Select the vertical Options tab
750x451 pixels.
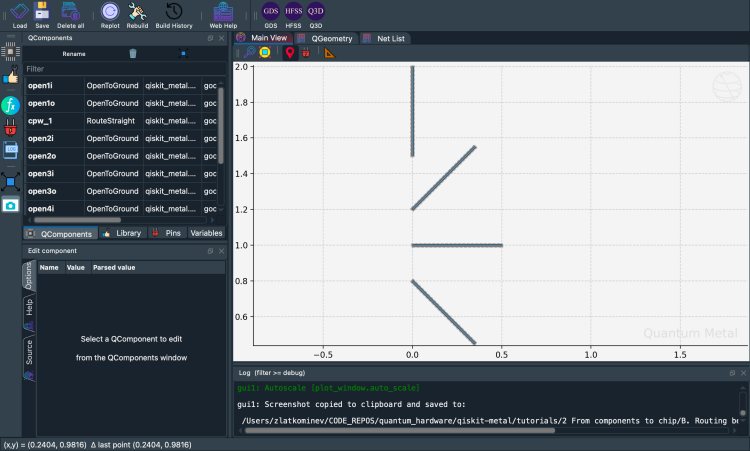(x=29, y=275)
